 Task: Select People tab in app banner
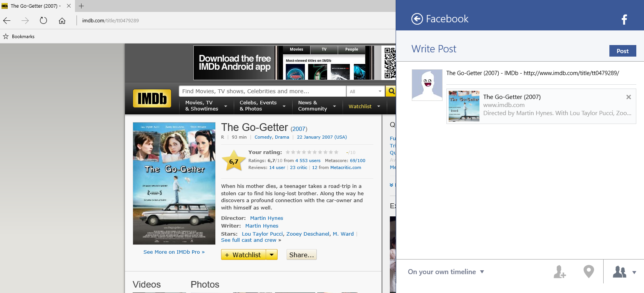351,49
